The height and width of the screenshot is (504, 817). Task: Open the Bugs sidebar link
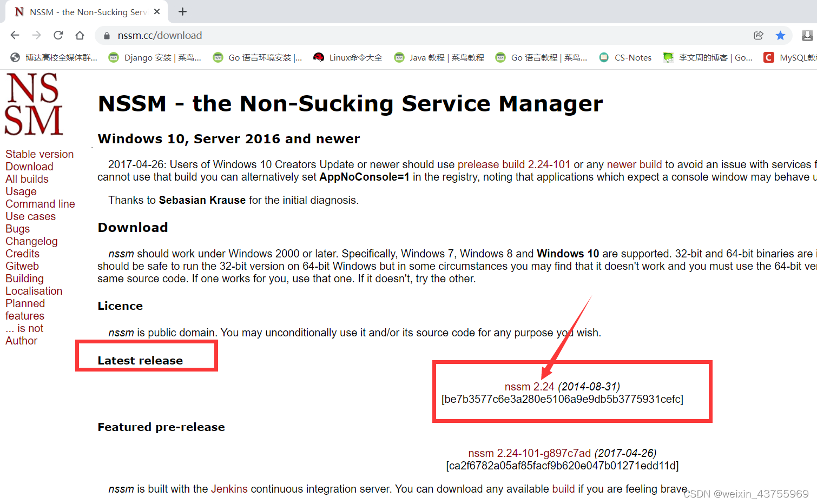pyautogui.click(x=17, y=229)
